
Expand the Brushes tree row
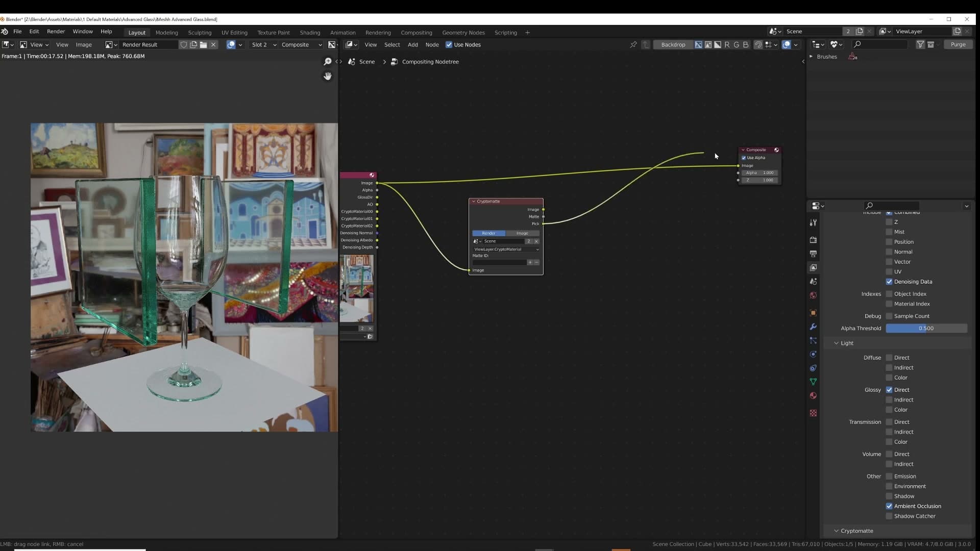(x=811, y=57)
